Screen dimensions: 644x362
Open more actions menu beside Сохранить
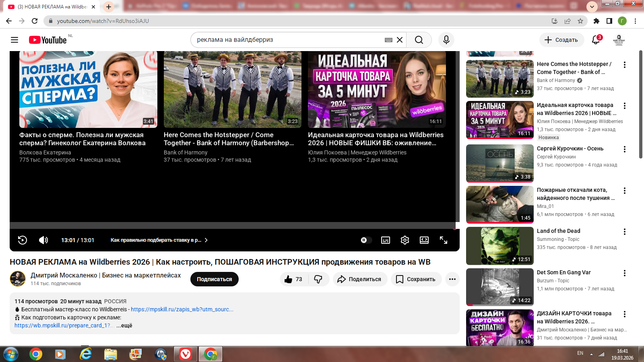click(452, 279)
